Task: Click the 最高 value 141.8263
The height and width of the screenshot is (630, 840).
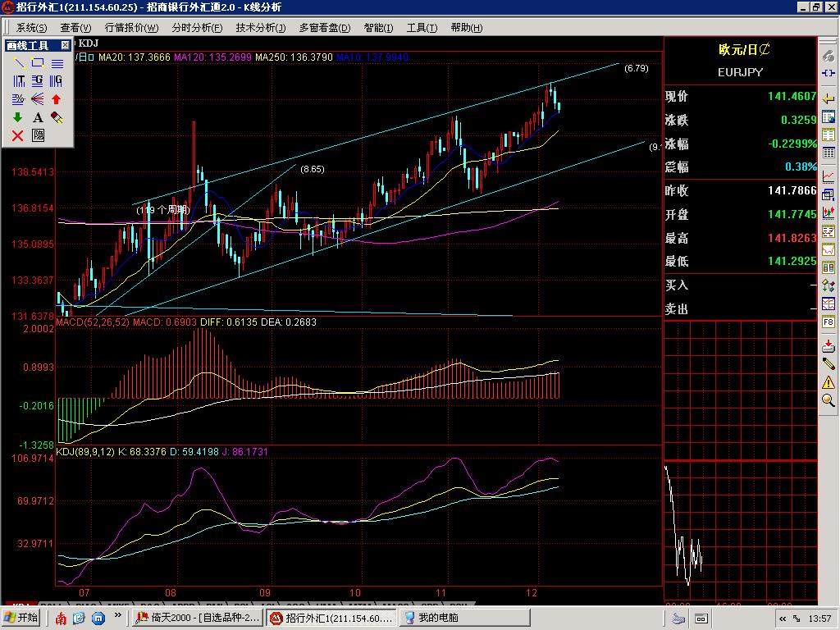Action: click(792, 238)
